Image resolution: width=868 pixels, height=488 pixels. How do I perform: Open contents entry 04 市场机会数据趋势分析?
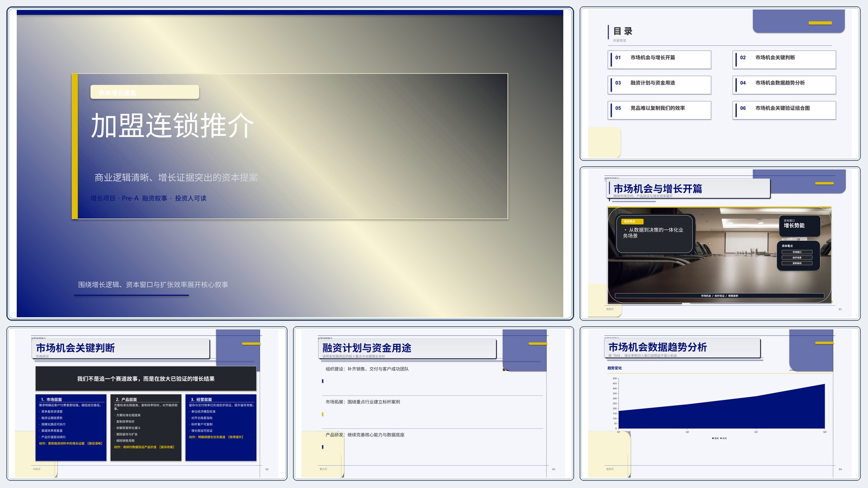pyautogui.click(x=784, y=85)
